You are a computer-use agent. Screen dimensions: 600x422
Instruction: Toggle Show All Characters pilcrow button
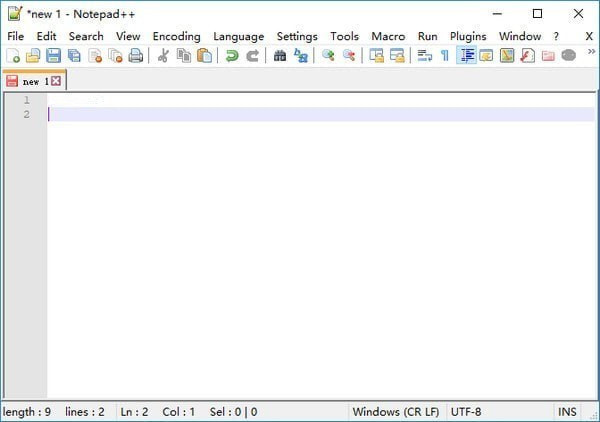[x=445, y=56]
